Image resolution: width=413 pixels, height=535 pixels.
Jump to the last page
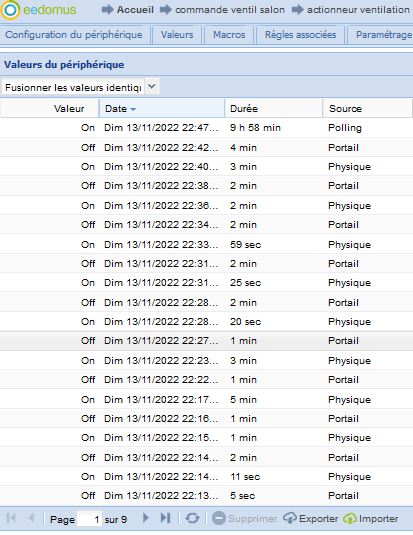coord(166,518)
